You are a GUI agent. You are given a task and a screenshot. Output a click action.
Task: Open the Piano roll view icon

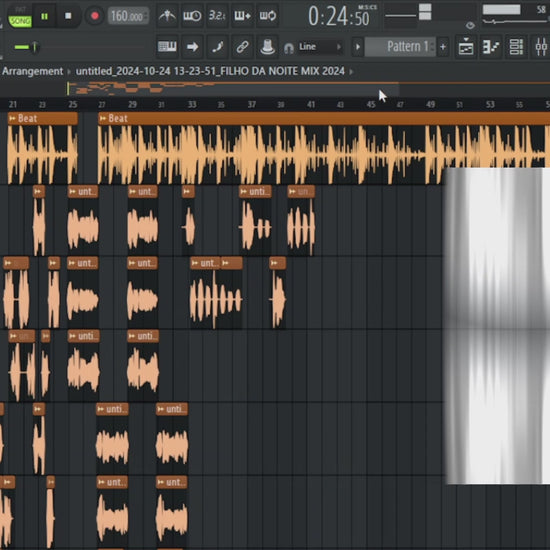coord(491,47)
